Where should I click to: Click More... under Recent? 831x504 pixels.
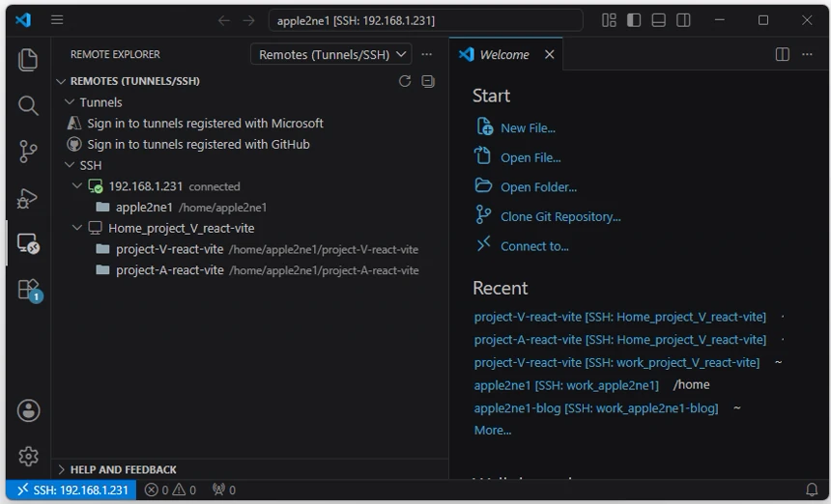click(493, 431)
